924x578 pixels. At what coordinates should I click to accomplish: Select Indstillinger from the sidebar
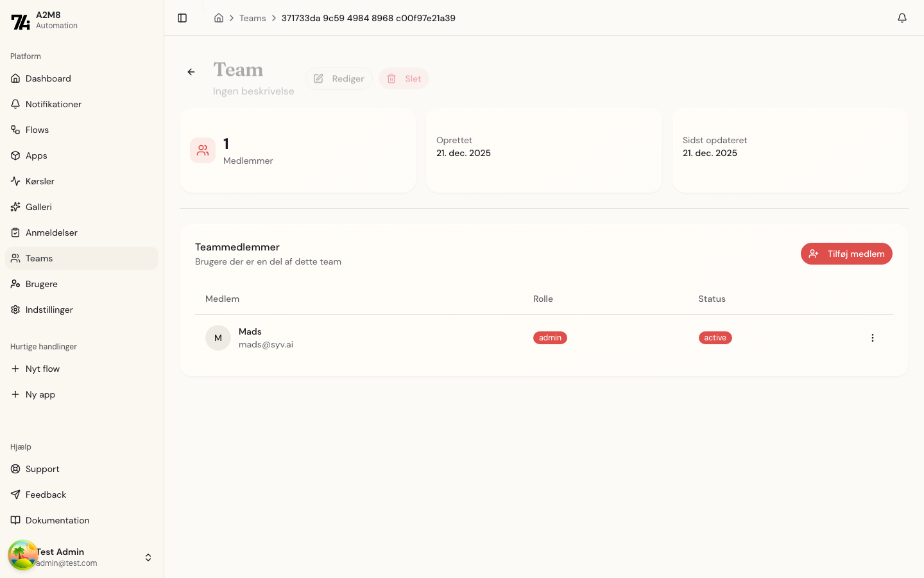[49, 310]
